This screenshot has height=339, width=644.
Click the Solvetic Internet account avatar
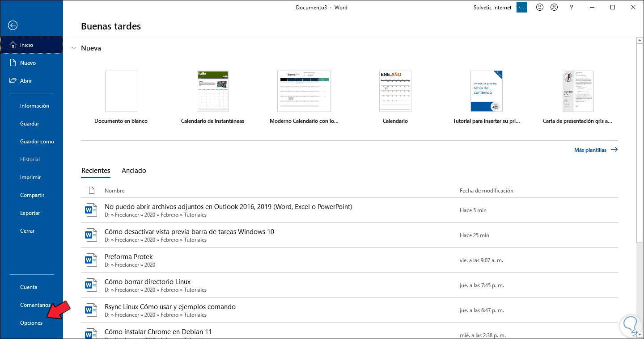[x=522, y=8]
